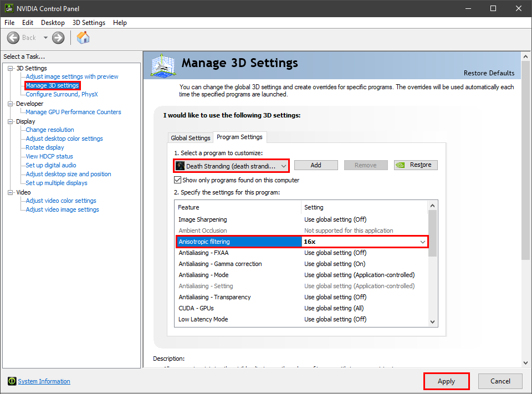The height and width of the screenshot is (394, 532).
Task: Open the program selection dropdown
Action: [284, 166]
